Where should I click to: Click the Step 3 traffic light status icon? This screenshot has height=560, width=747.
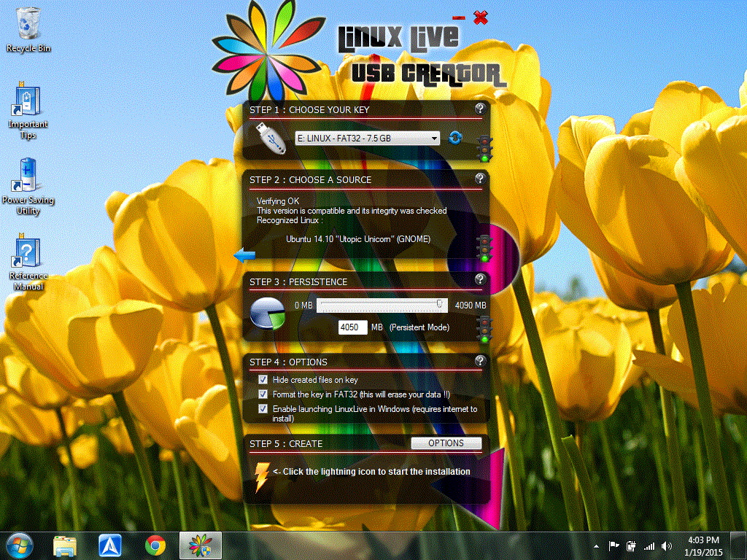coord(485,330)
